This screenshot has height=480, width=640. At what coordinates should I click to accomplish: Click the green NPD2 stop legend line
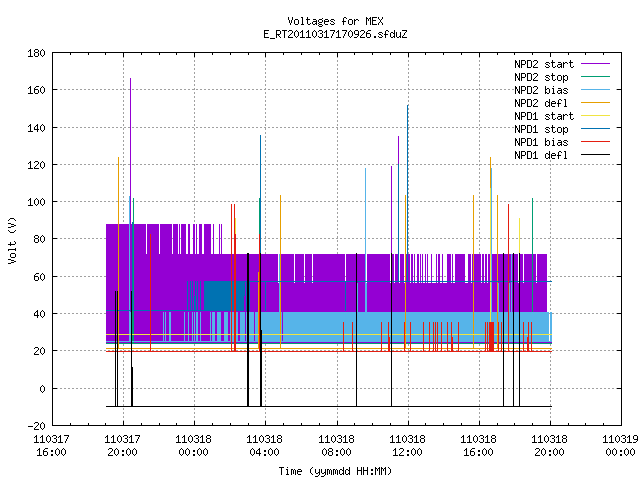click(595, 76)
